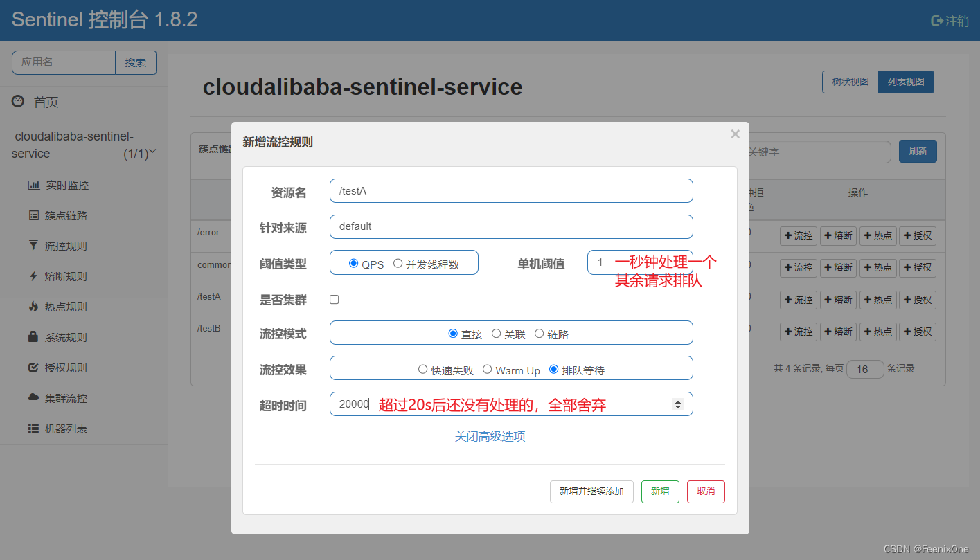Screen dimensions: 980x560
Task: Open 实时监控 chart icon in sidebar
Action: [x=33, y=186]
